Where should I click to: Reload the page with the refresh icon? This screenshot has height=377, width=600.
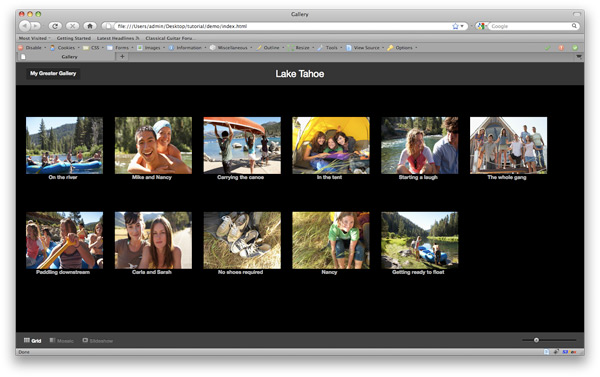click(x=55, y=26)
